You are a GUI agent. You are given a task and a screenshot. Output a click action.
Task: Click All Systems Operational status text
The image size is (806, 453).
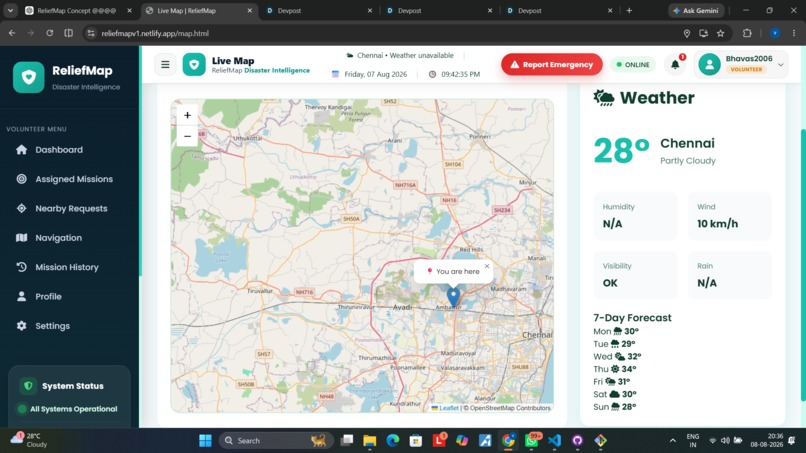coord(74,409)
